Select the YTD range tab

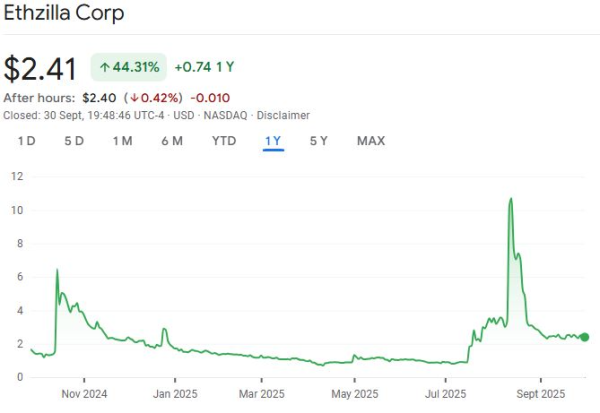point(224,141)
